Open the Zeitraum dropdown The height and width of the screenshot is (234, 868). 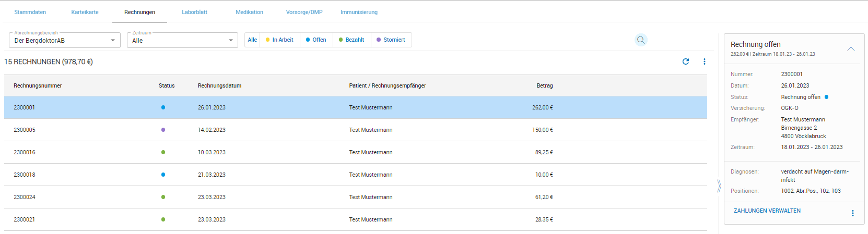(x=182, y=41)
